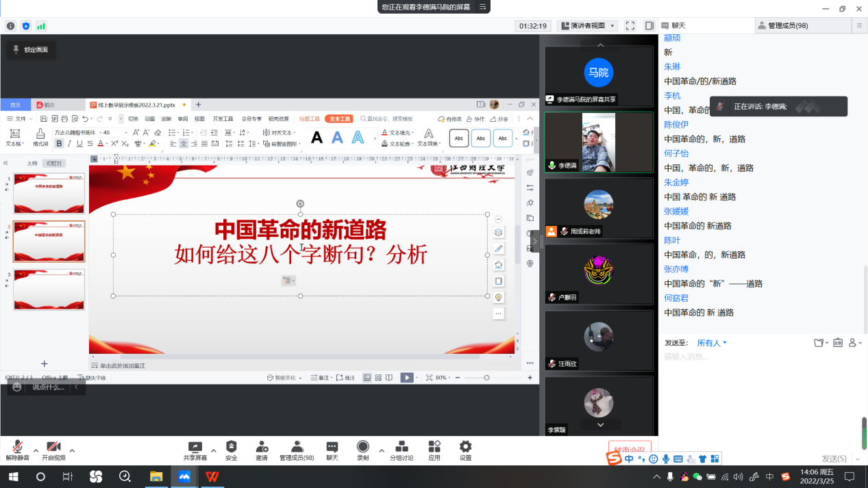Screen dimensions: 868x488
Task: Click the 结束会议 end meeting button
Action: [x=630, y=449]
